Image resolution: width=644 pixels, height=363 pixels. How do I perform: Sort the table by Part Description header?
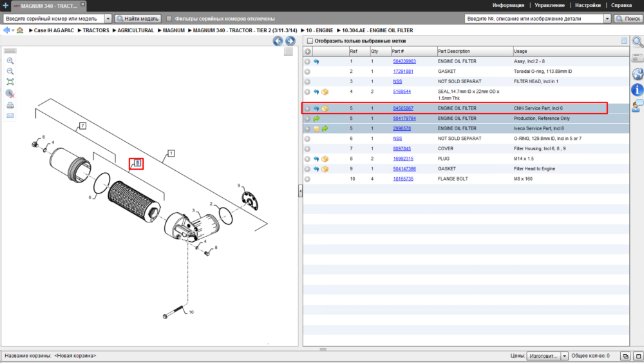click(x=475, y=52)
